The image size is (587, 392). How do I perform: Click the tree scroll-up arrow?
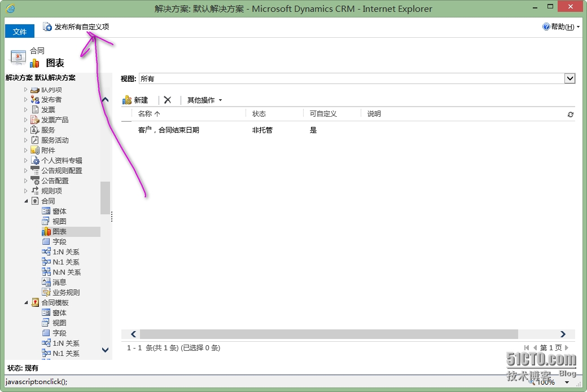click(105, 99)
